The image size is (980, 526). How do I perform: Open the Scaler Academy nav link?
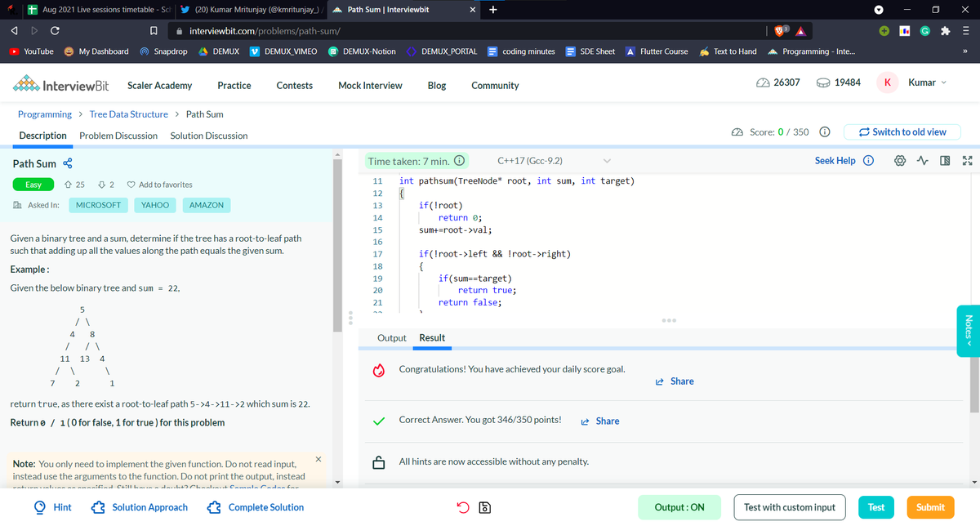tap(160, 86)
